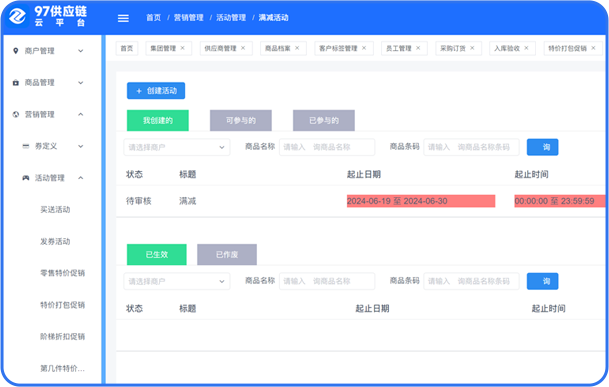The height and width of the screenshot is (387, 609).
Task: Close the 集团管理 tab
Action: coord(183,48)
